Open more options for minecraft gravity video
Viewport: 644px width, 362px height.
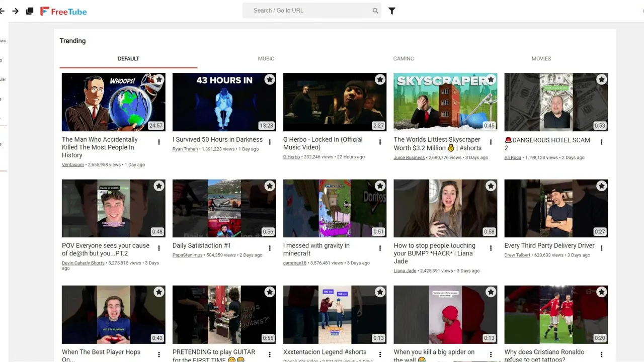click(x=380, y=248)
